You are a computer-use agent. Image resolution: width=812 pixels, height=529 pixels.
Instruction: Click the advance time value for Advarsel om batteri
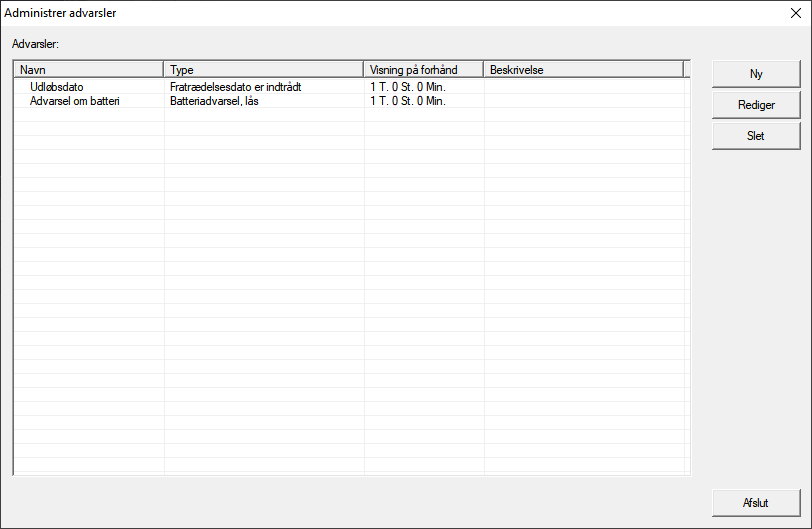407,101
